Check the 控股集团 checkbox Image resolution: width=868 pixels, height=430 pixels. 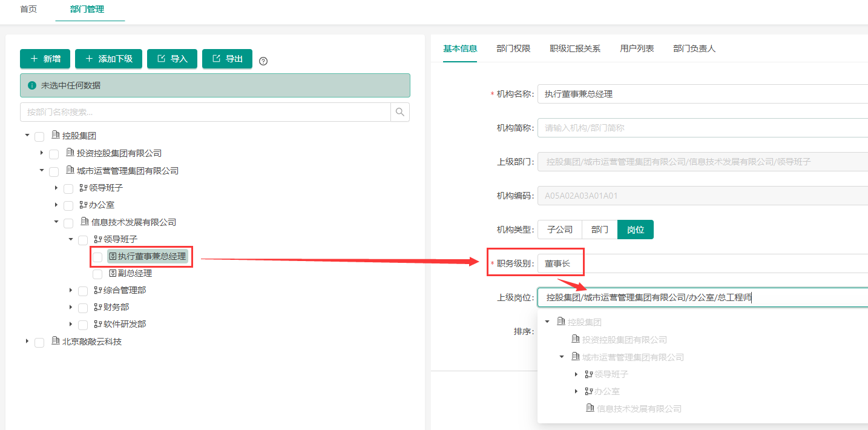(39, 136)
